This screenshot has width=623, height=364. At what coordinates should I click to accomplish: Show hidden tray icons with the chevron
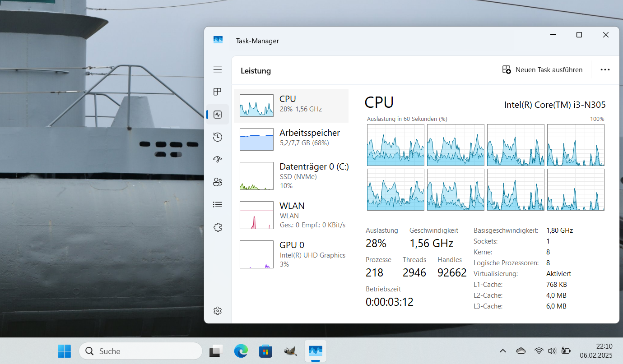(x=502, y=350)
